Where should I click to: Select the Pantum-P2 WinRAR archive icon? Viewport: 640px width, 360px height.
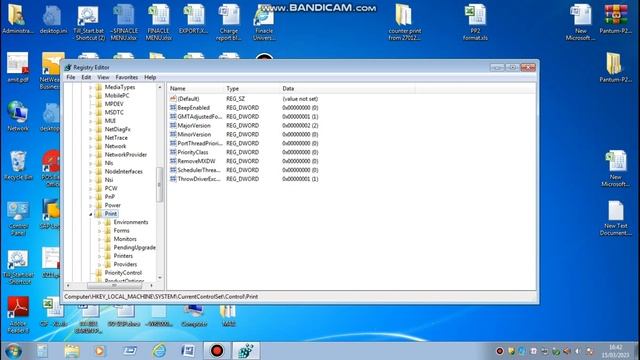coord(616,19)
